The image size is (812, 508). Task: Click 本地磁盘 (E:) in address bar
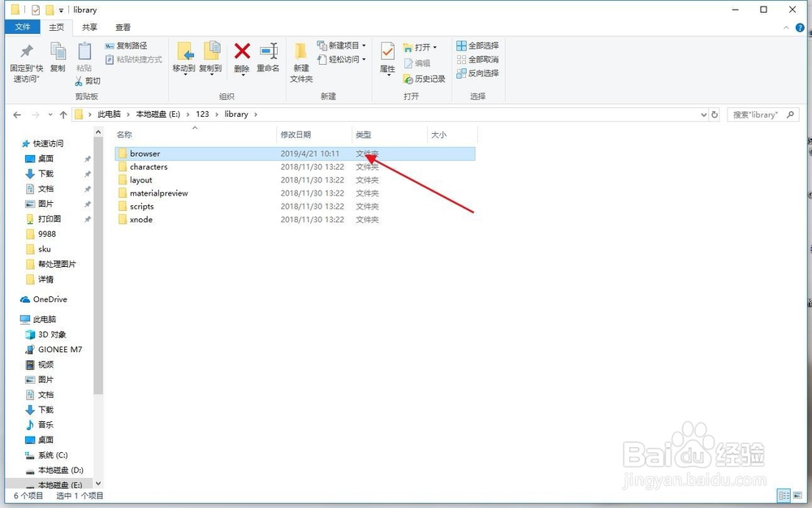(158, 114)
